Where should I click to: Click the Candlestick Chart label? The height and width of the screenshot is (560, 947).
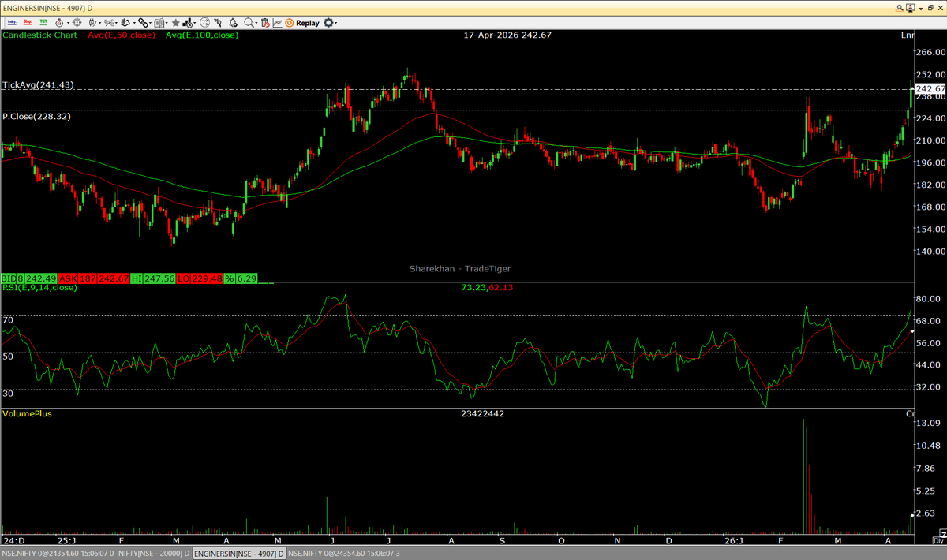41,35
